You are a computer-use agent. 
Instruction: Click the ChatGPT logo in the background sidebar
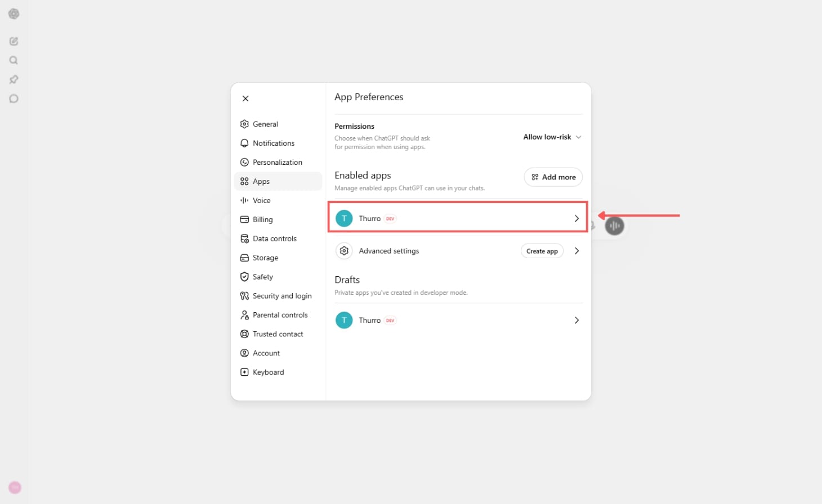14,14
